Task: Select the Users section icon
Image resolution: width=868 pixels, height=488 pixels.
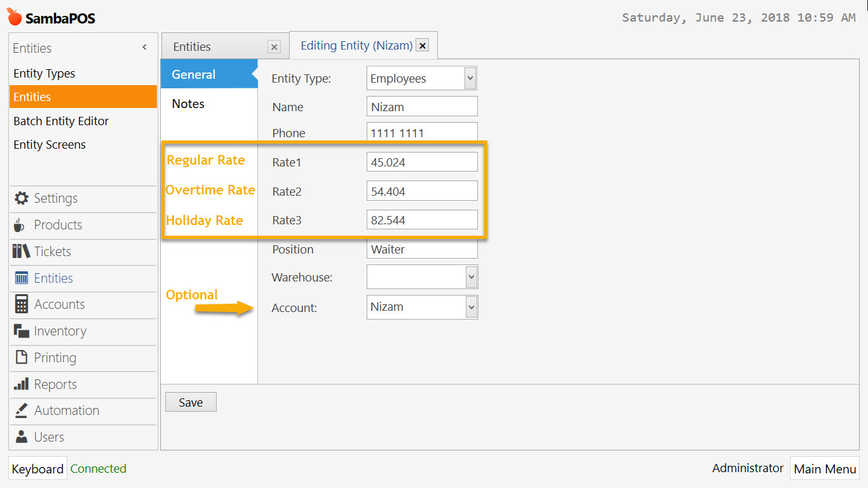Action: pos(22,437)
